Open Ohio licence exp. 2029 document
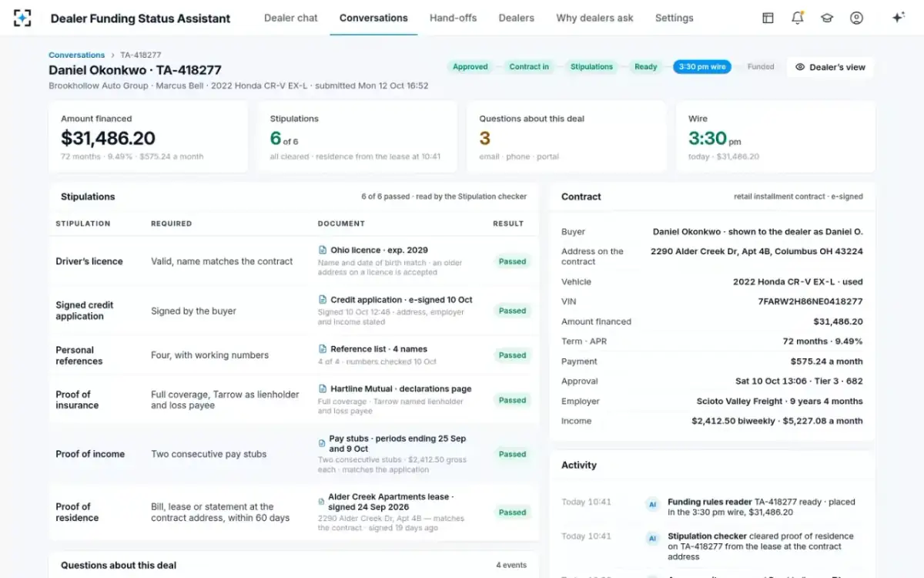924x578 pixels. coord(379,250)
